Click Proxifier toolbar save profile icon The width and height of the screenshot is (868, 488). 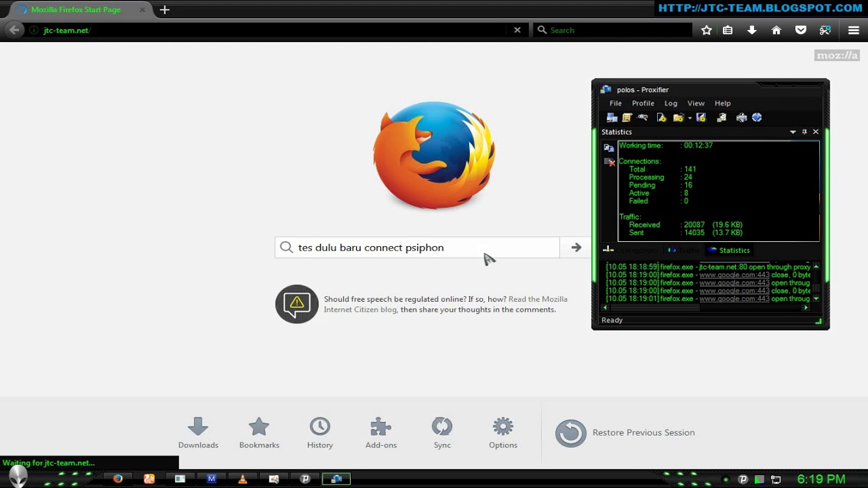tap(701, 117)
